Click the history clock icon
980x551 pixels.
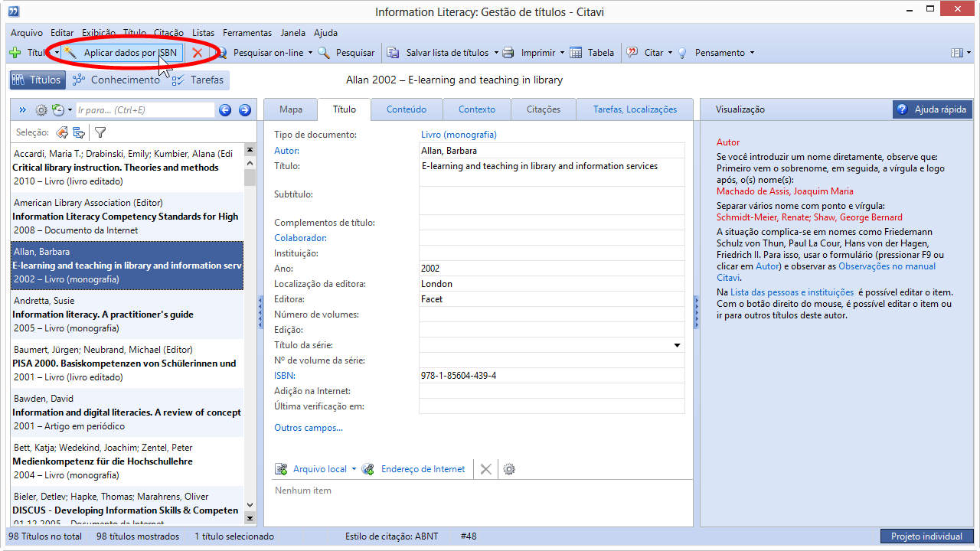(x=58, y=110)
